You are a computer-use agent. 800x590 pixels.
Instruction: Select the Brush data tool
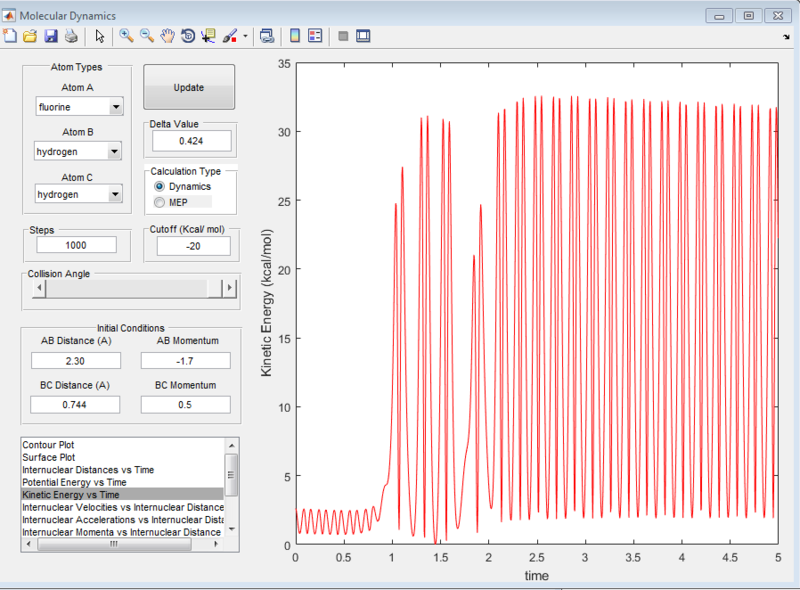[230, 36]
